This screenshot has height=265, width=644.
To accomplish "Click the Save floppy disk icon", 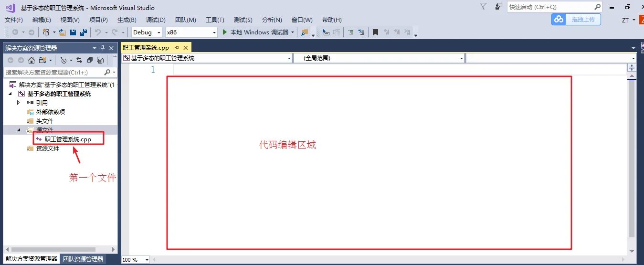I will tap(73, 32).
